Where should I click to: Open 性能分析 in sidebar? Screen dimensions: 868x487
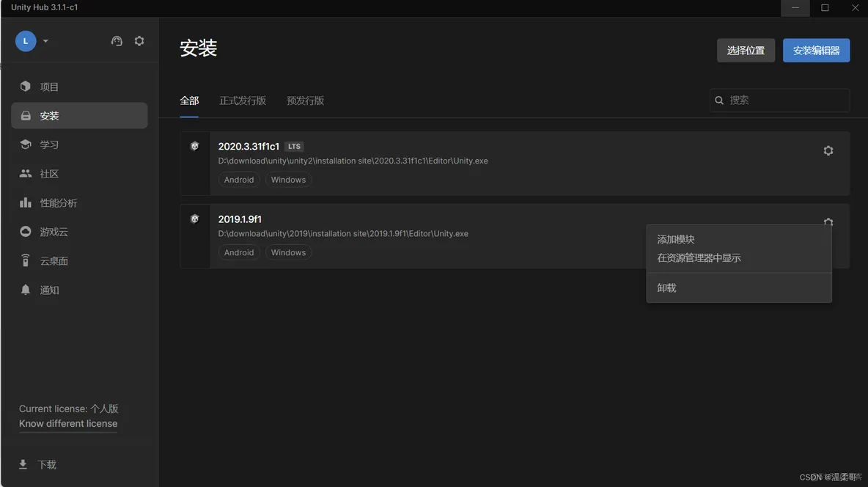79,202
